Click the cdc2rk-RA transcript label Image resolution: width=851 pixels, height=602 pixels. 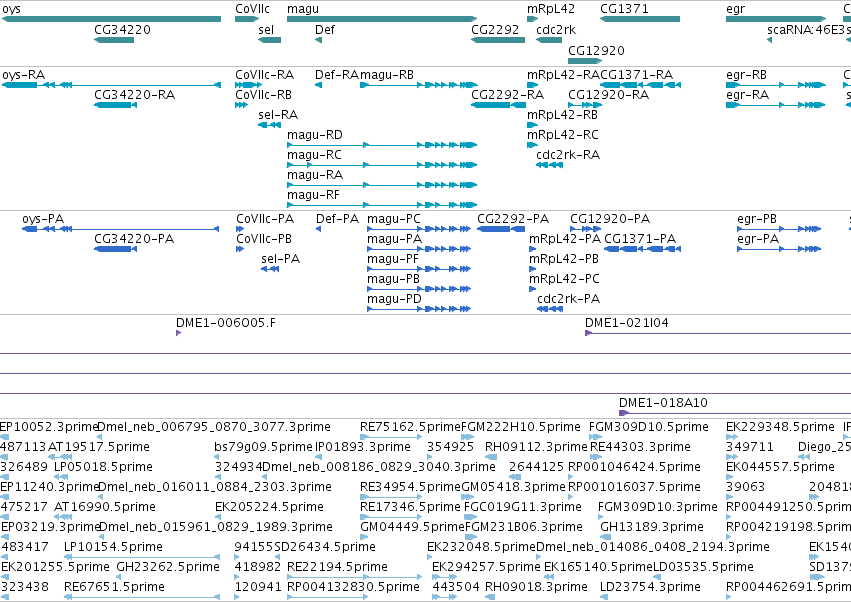[568, 155]
